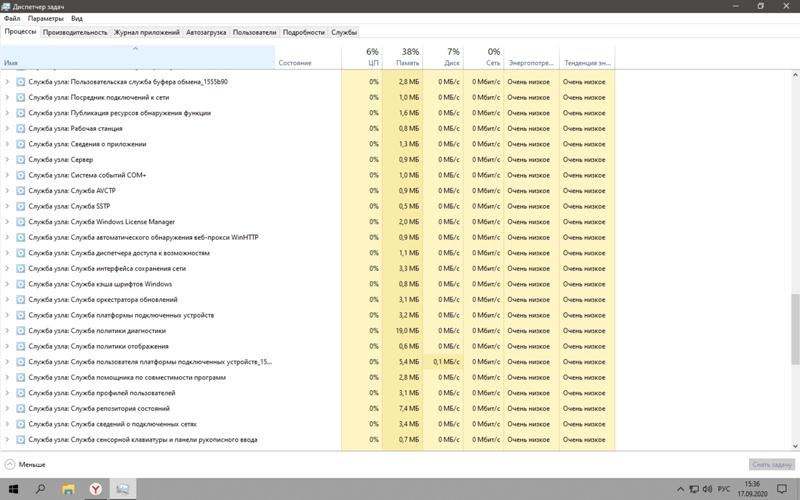Switch to the 'Подробности' tab
The height and width of the screenshot is (500, 800).
click(x=304, y=32)
